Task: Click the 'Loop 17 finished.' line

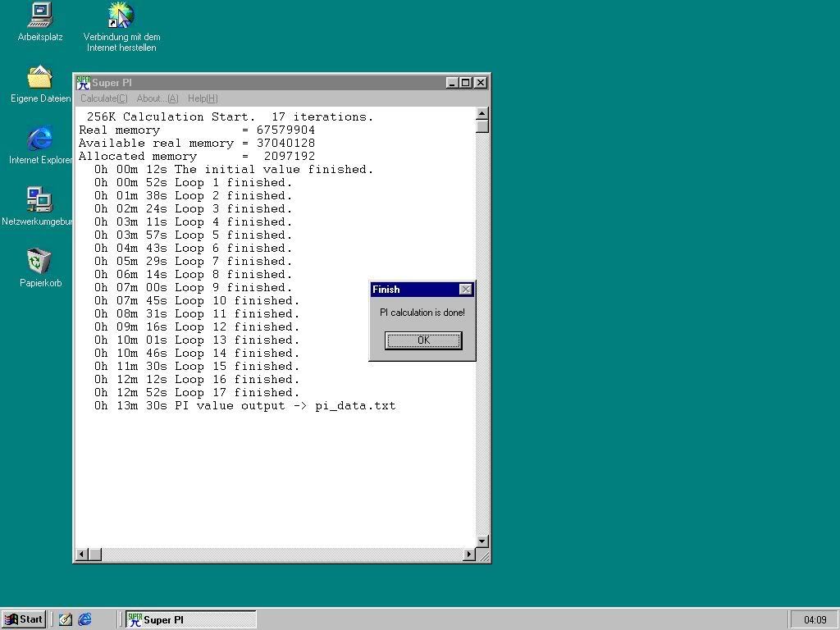Action: pyautogui.click(x=197, y=393)
